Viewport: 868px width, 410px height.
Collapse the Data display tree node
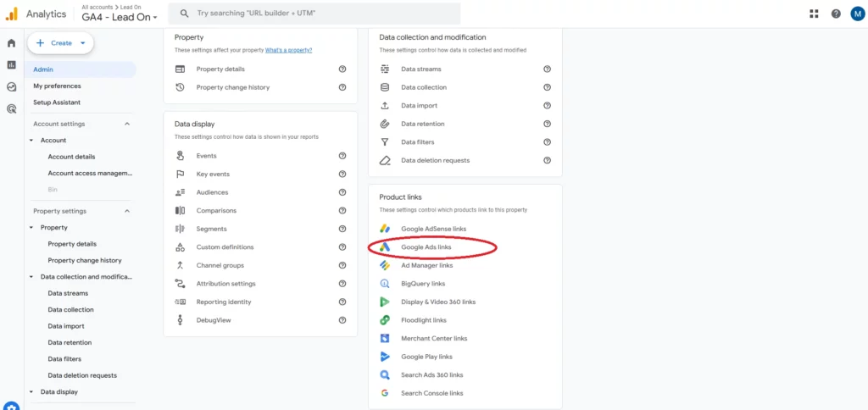pos(31,391)
